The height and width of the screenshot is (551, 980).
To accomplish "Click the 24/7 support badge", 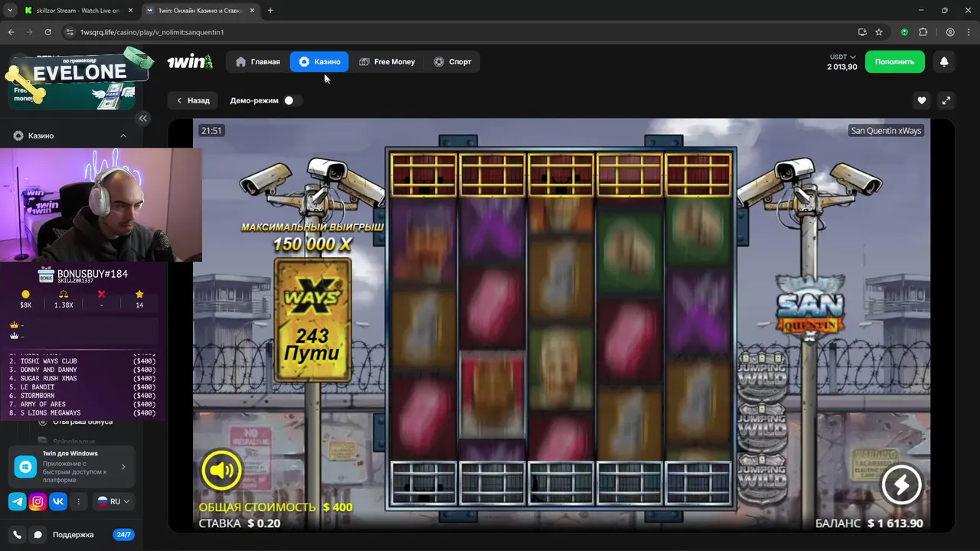I will click(123, 535).
